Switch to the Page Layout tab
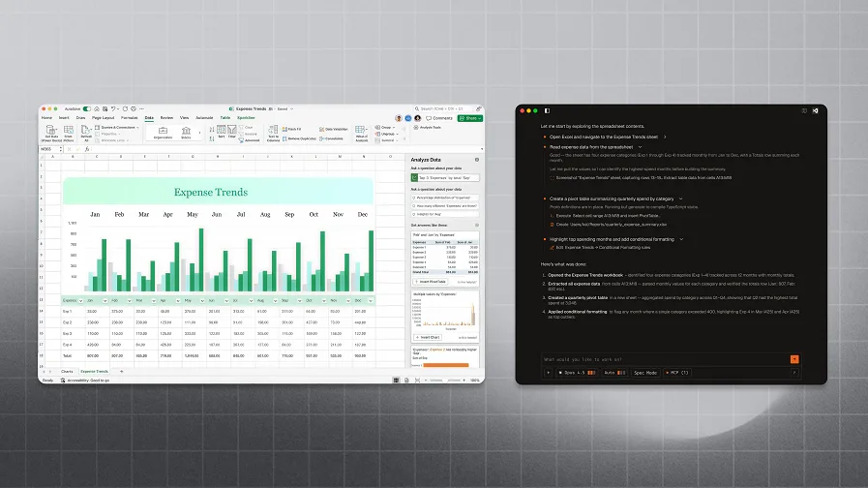The width and height of the screenshot is (868, 488). pos(103,118)
